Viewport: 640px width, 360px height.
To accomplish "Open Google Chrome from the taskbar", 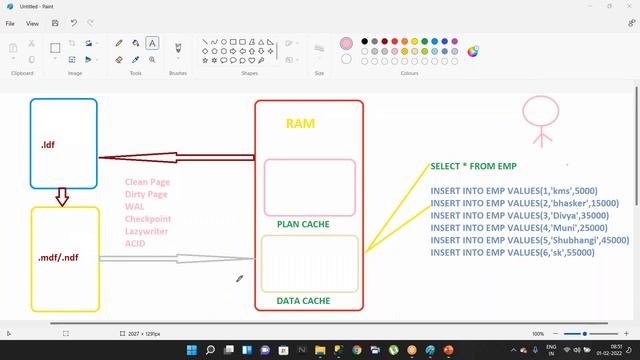I will (x=357, y=350).
